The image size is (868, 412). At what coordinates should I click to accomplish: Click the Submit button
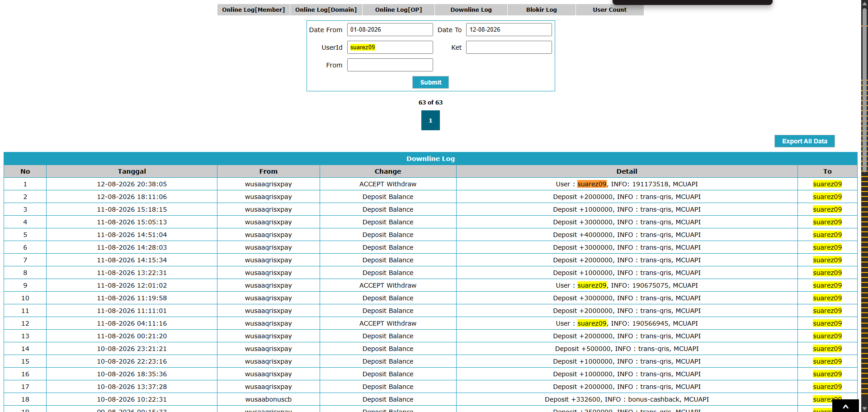[x=430, y=82]
